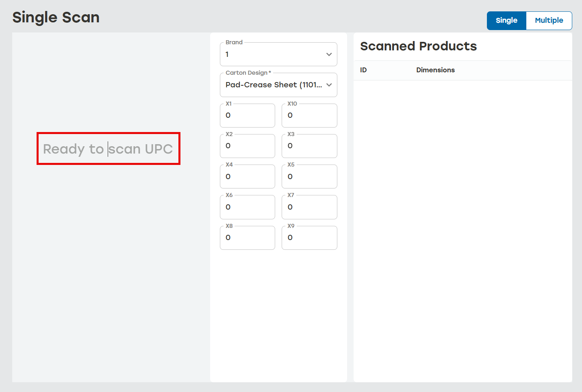The image size is (582, 392).
Task: Select the X3 input field
Action: [309, 146]
